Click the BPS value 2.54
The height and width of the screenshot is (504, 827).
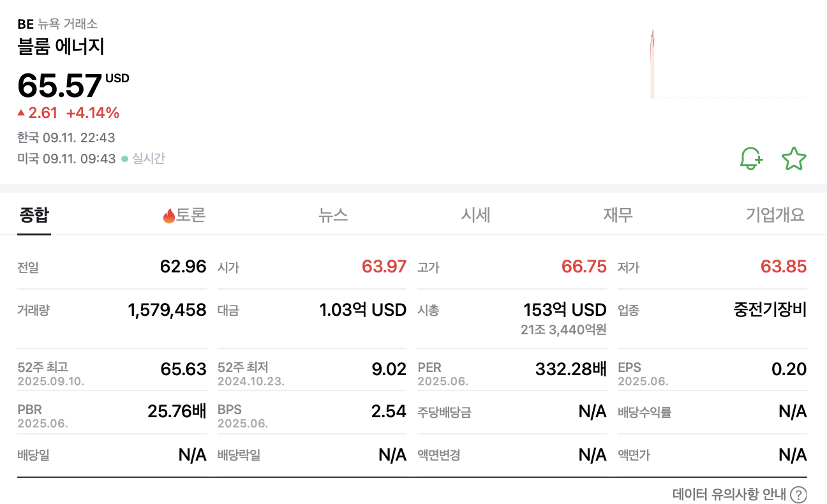click(389, 411)
